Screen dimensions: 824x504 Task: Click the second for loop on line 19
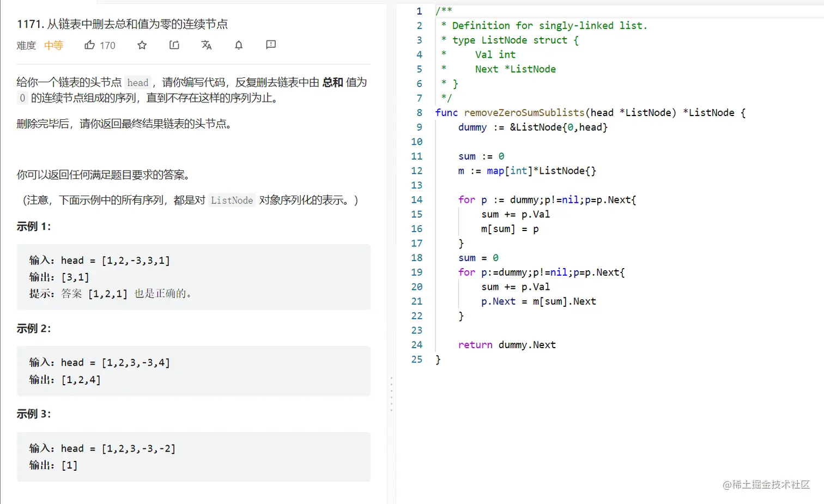(x=542, y=272)
